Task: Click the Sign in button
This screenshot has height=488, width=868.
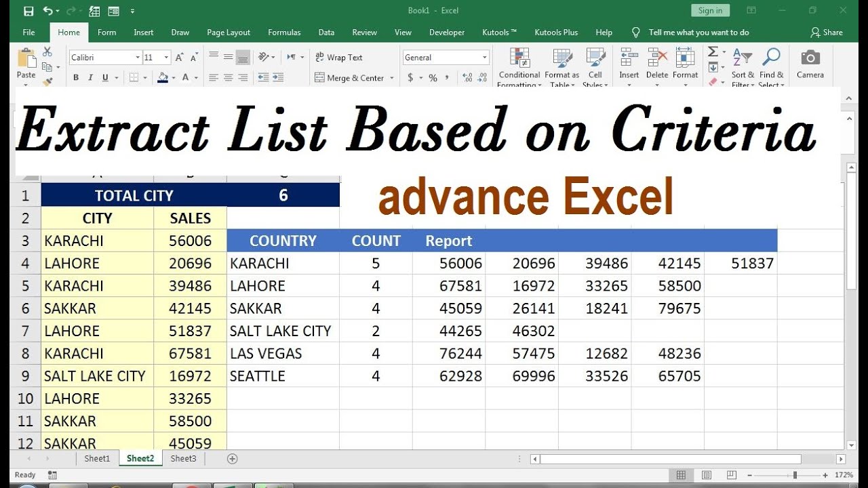Action: pyautogui.click(x=710, y=10)
